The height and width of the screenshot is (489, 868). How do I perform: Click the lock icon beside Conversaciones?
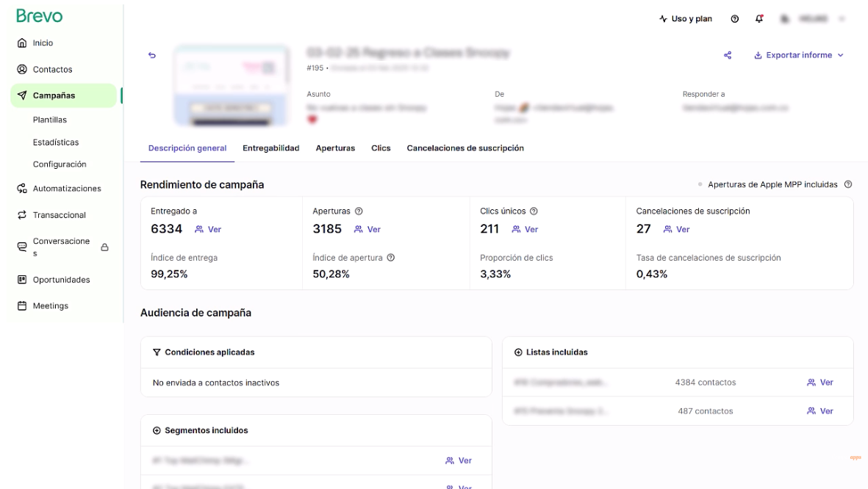pos(104,247)
